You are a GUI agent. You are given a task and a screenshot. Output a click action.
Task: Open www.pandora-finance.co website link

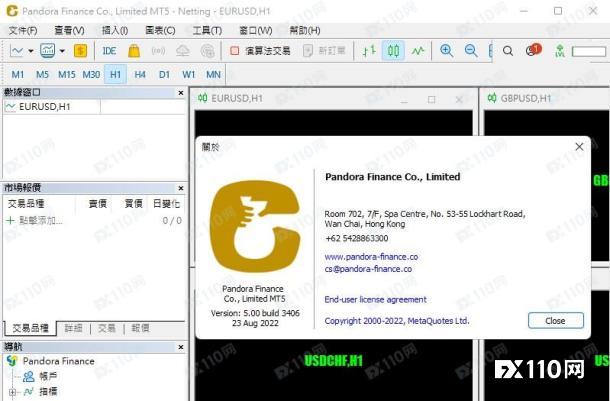click(x=371, y=257)
